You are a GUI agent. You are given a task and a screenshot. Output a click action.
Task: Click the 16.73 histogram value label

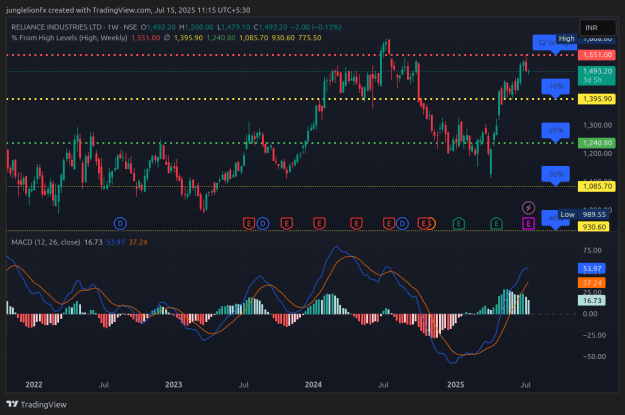pyautogui.click(x=592, y=300)
